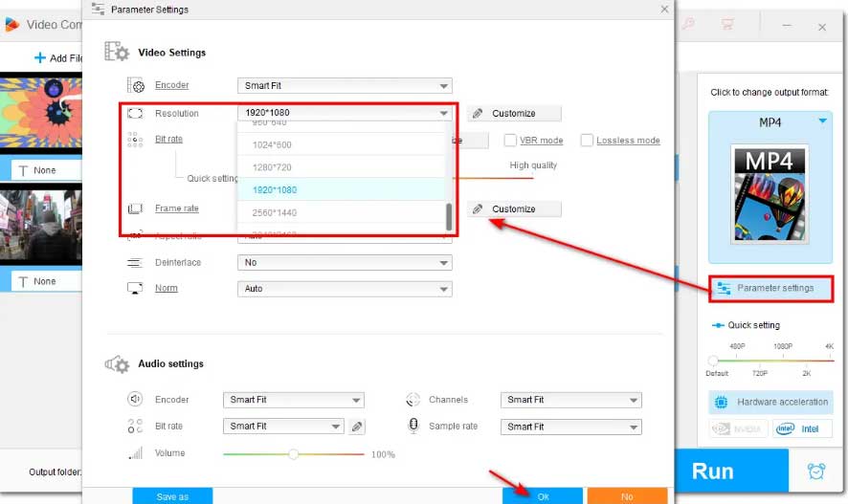Click the Volume bars icon
This screenshot has width=848, height=504.
pos(135,452)
